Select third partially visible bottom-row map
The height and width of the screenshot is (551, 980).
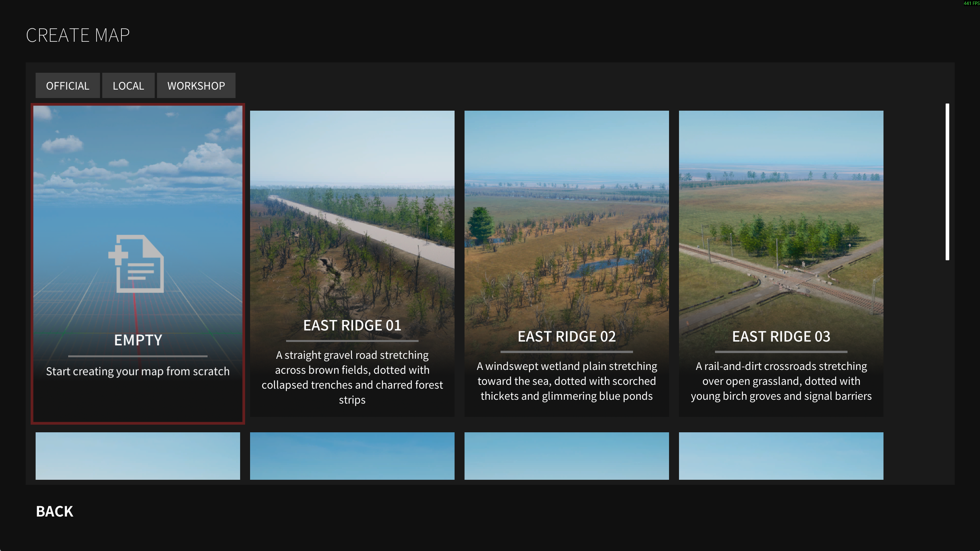[x=566, y=456]
